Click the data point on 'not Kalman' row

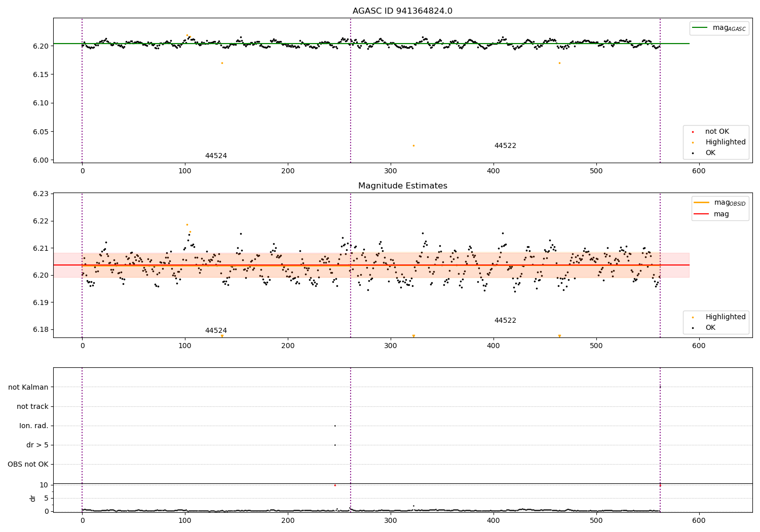click(660, 387)
